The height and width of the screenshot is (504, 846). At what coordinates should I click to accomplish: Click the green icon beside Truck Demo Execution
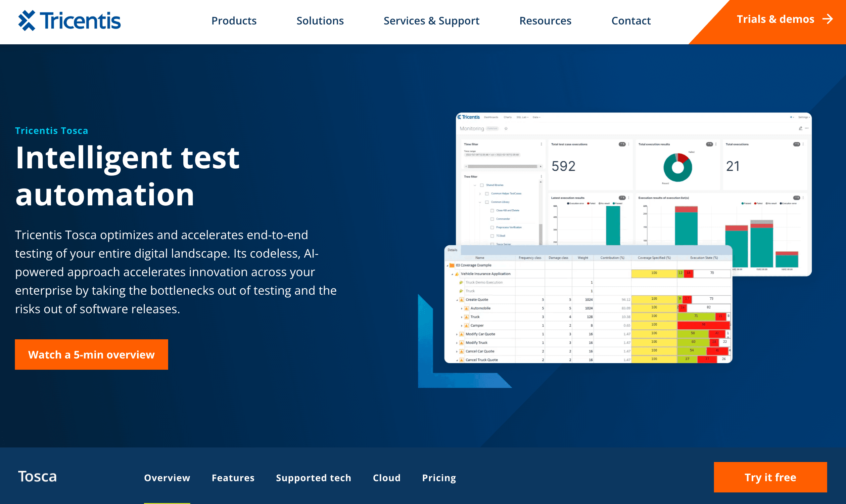pos(461,282)
